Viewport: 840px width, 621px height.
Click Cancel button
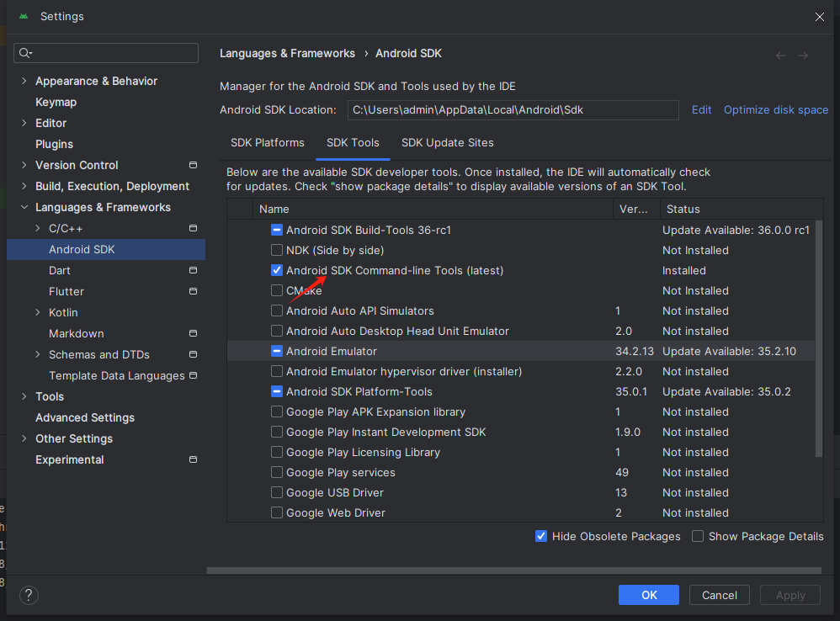(x=720, y=595)
